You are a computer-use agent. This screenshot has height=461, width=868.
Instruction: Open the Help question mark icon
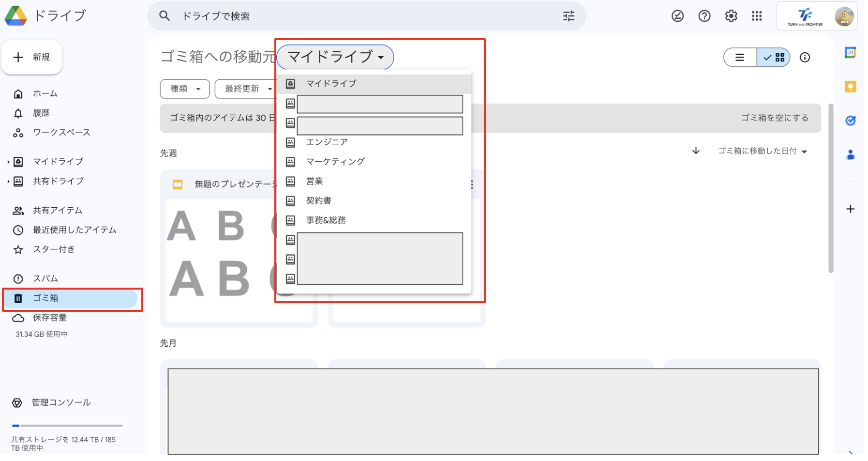click(704, 16)
